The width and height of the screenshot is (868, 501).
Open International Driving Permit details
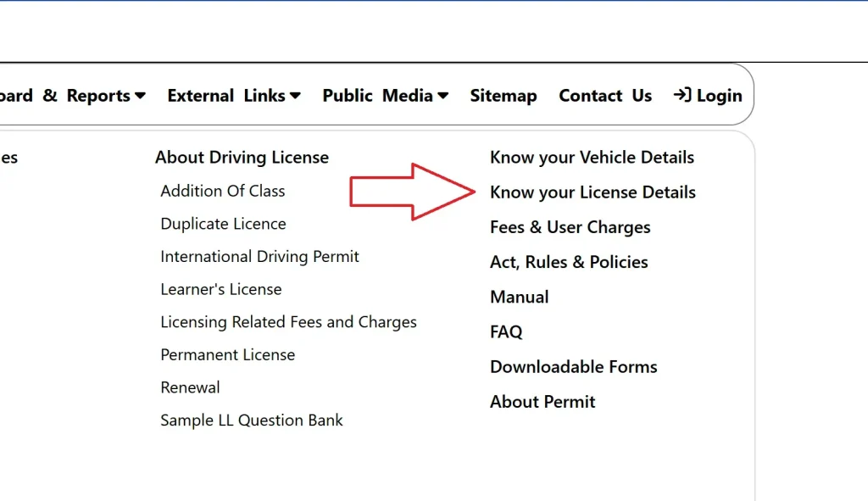pyautogui.click(x=259, y=256)
